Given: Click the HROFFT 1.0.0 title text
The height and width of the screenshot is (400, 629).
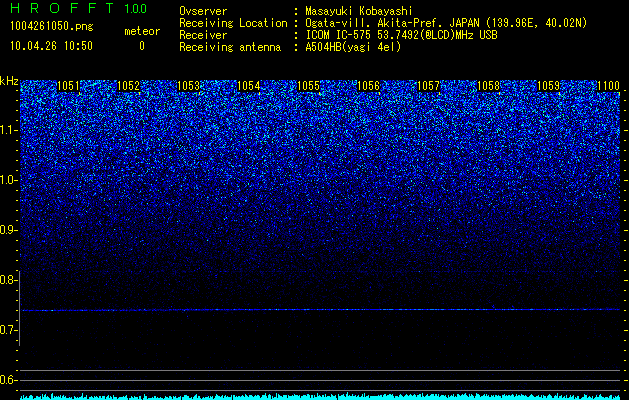Looking at the screenshot, I should (x=79, y=8).
